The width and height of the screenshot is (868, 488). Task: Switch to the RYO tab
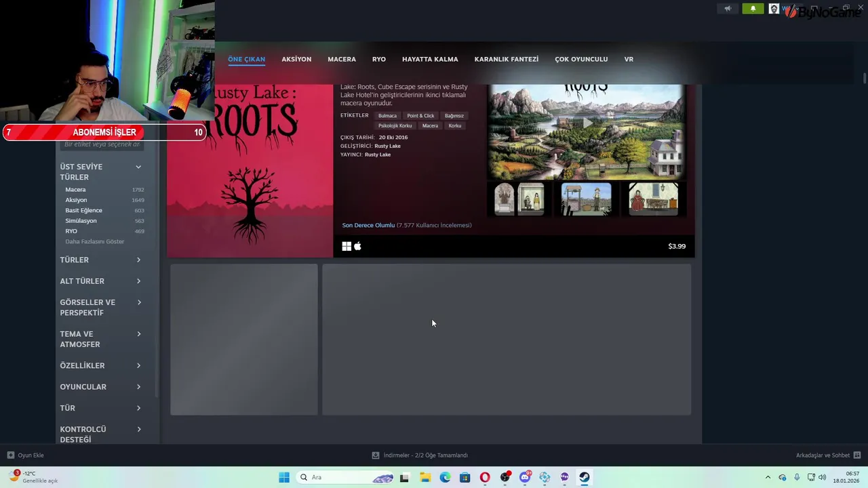pyautogui.click(x=379, y=59)
